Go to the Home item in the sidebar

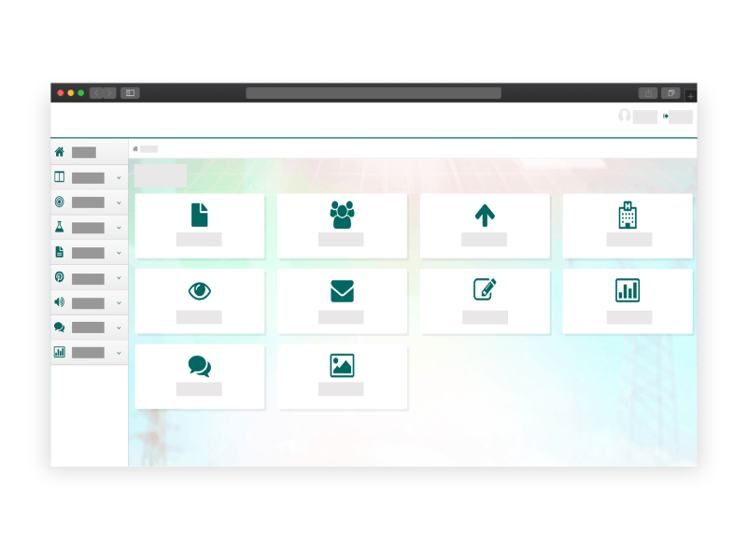83,152
